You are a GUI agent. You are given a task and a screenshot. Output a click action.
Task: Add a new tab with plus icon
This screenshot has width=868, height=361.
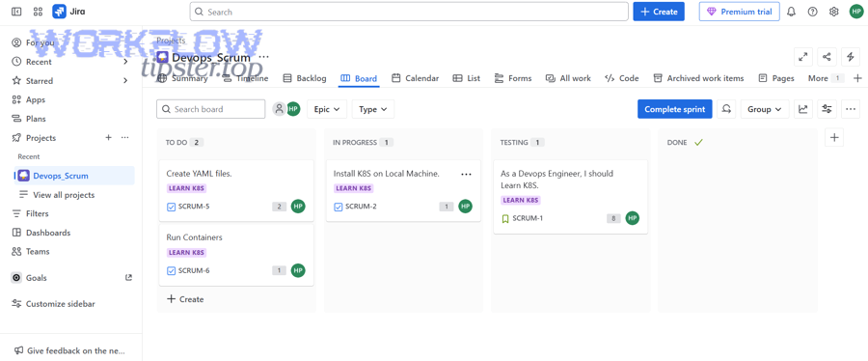[858, 78]
